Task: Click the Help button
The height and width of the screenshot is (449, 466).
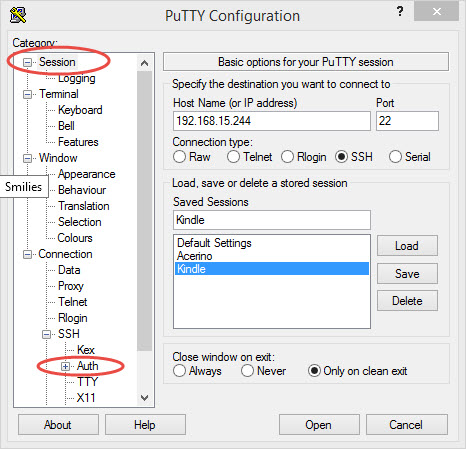Action: 145,425
